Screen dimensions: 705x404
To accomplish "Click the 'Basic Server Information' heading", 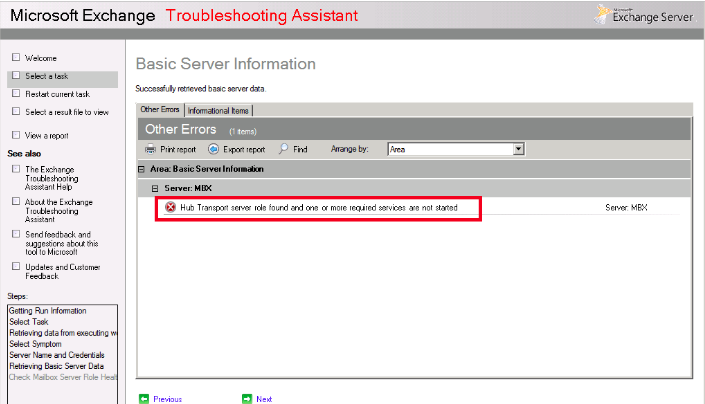I will tap(226, 64).
